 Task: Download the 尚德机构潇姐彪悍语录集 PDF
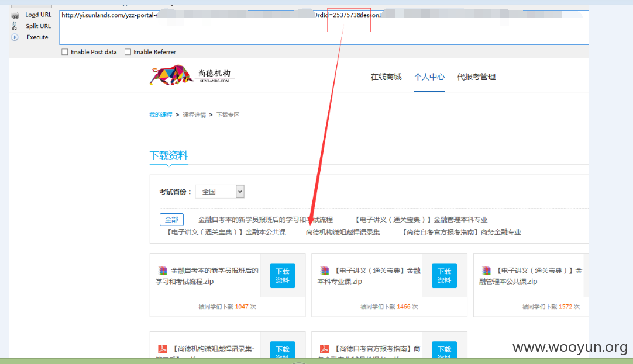pyautogui.click(x=283, y=349)
